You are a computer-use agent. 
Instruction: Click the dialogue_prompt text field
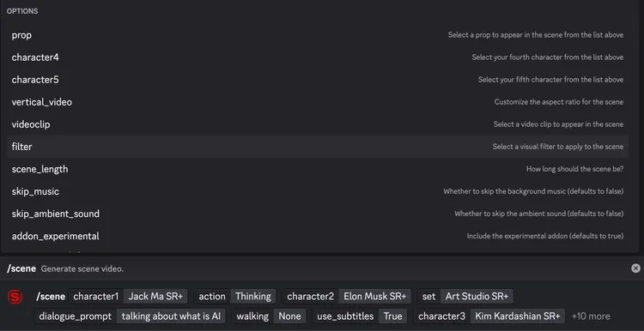[171, 316]
